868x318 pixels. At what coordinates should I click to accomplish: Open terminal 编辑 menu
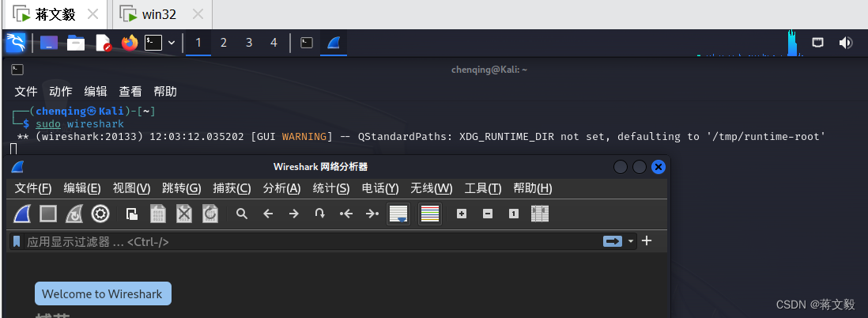coord(96,92)
